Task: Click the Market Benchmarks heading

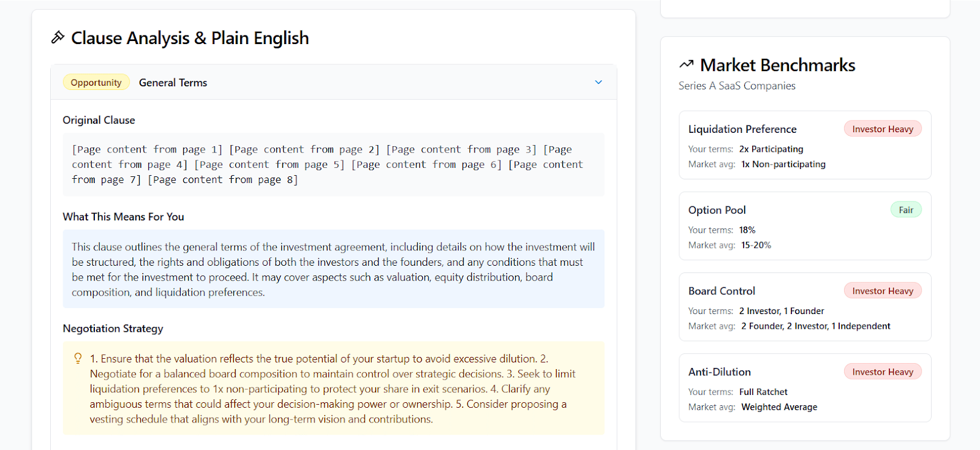Action: click(777, 65)
